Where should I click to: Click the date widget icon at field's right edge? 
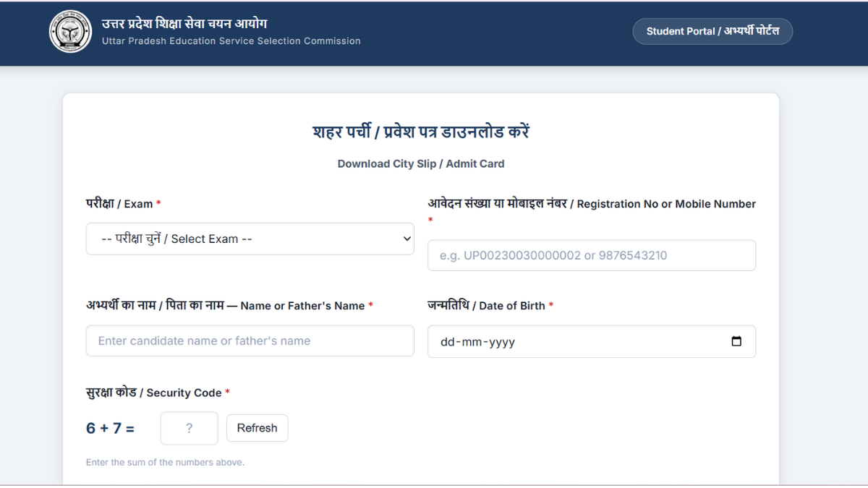(x=737, y=341)
